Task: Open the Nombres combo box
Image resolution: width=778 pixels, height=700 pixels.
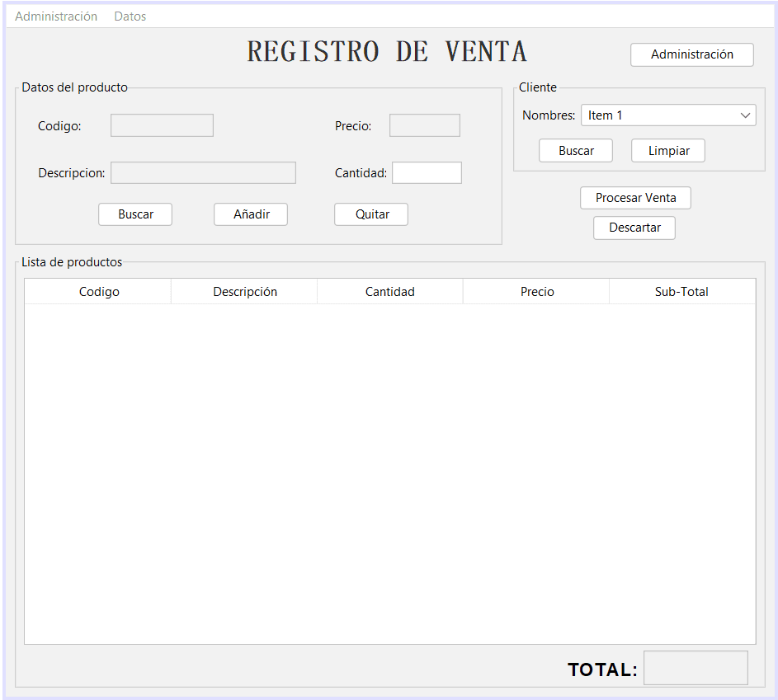Action: (x=668, y=115)
